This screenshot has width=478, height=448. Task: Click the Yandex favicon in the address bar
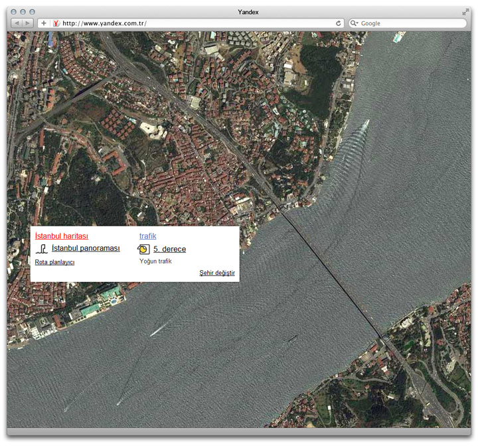56,23
